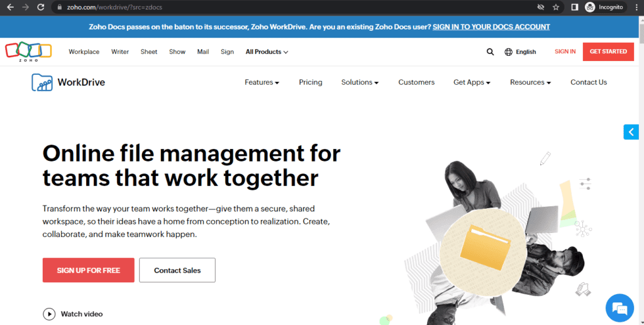Click the globe language icon

(x=508, y=52)
